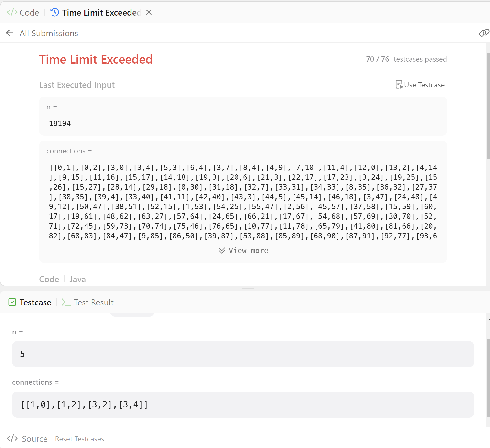Click the Last Executed Input label
The width and height of the screenshot is (490, 448).
77,85
